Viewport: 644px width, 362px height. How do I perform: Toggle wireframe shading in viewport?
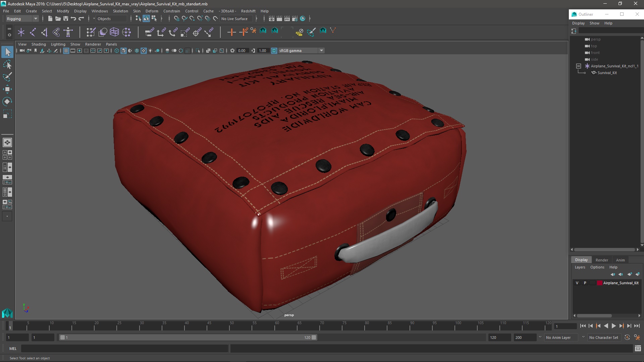117,51
